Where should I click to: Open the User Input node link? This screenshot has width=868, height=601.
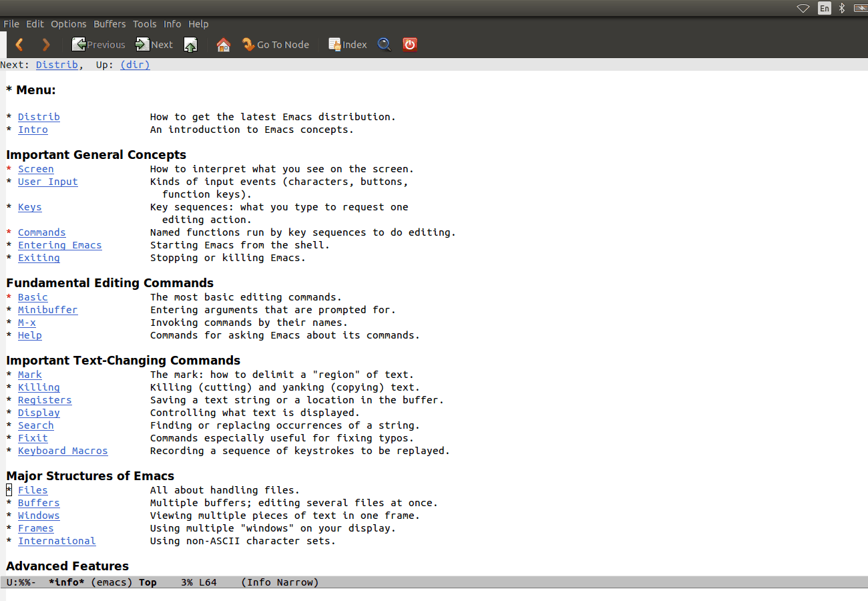point(48,182)
